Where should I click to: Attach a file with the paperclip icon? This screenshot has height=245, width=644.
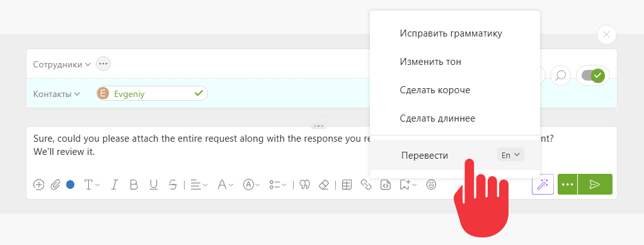coord(55,185)
